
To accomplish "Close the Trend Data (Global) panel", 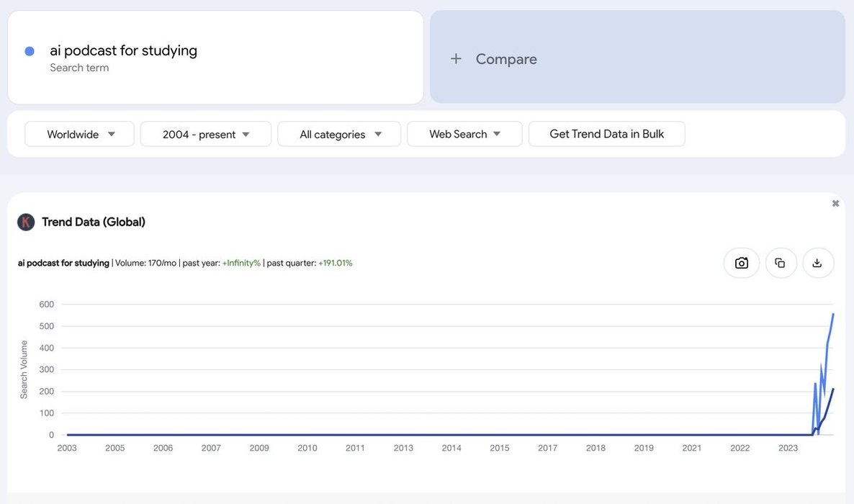I will pos(835,204).
